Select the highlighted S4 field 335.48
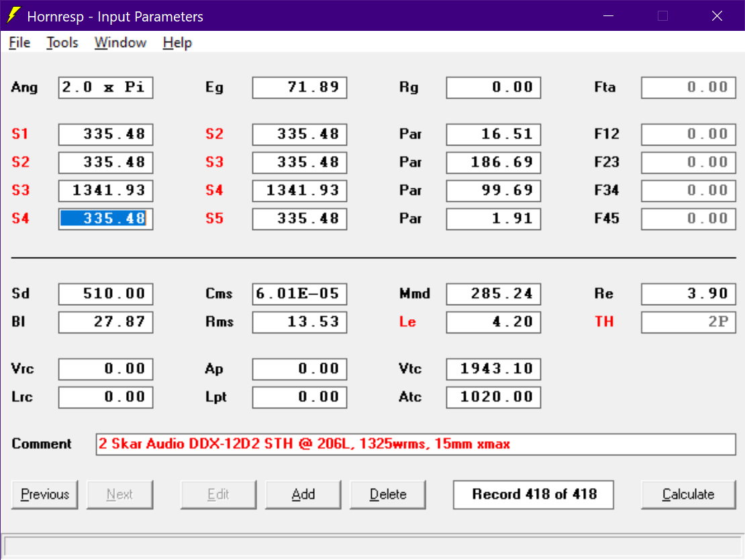 pos(105,219)
